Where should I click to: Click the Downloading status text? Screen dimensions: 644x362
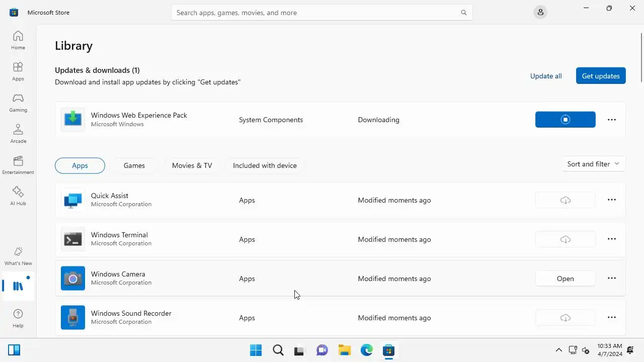point(378,120)
